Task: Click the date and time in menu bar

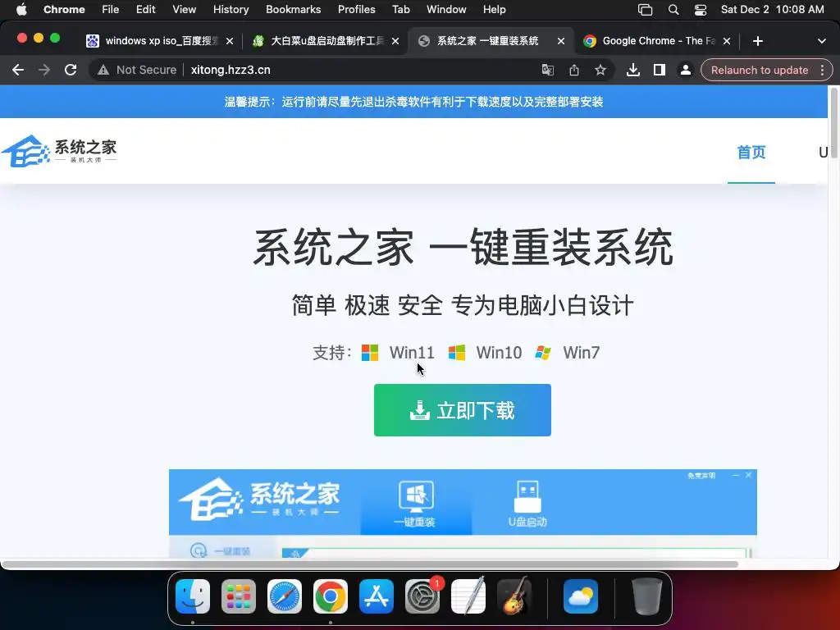Action: pyautogui.click(x=772, y=10)
